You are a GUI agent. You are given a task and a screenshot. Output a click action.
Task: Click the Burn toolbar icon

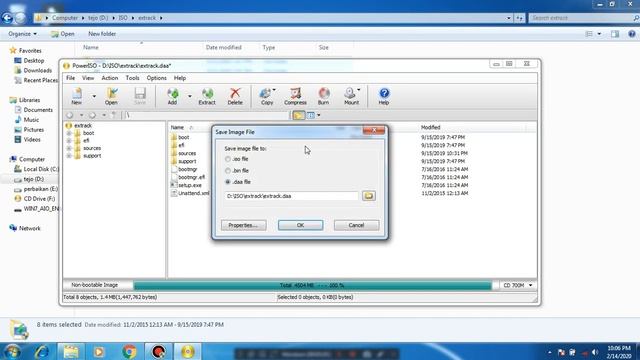click(323, 96)
